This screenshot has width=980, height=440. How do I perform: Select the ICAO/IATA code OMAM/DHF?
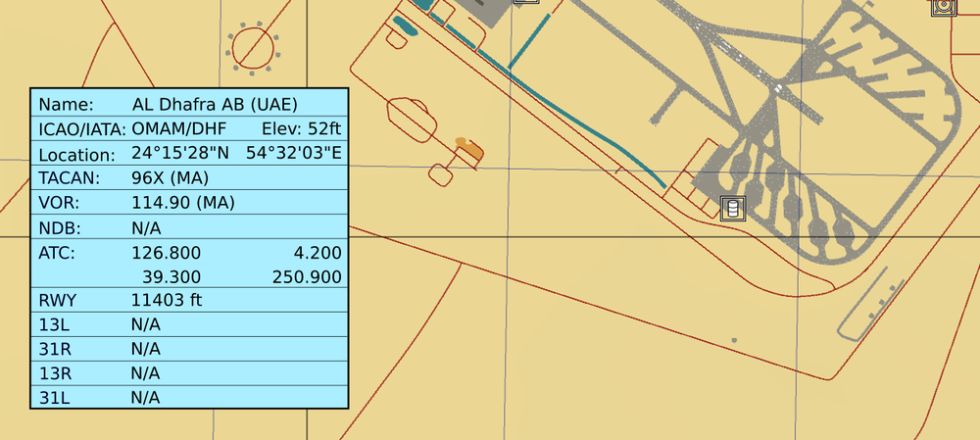178,129
